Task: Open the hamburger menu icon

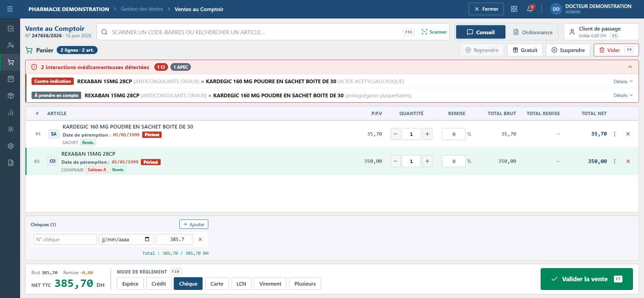Action: (10, 9)
